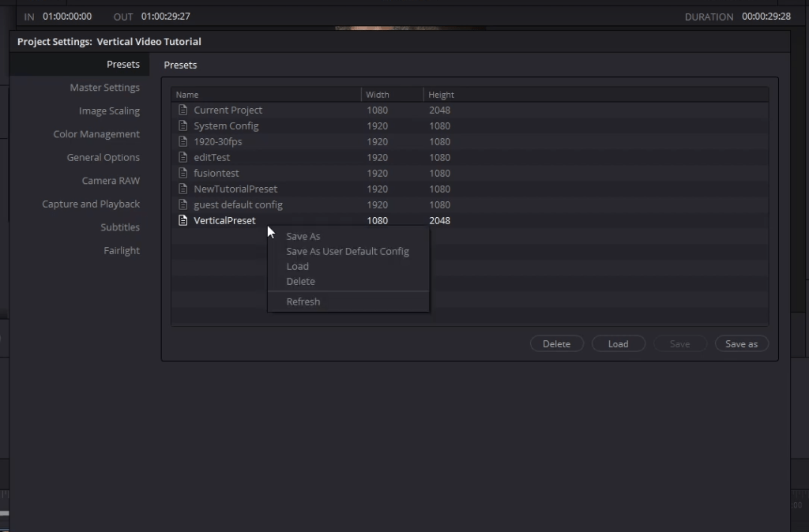Choose Refresh in the context menu
809x532 pixels.
(303, 302)
